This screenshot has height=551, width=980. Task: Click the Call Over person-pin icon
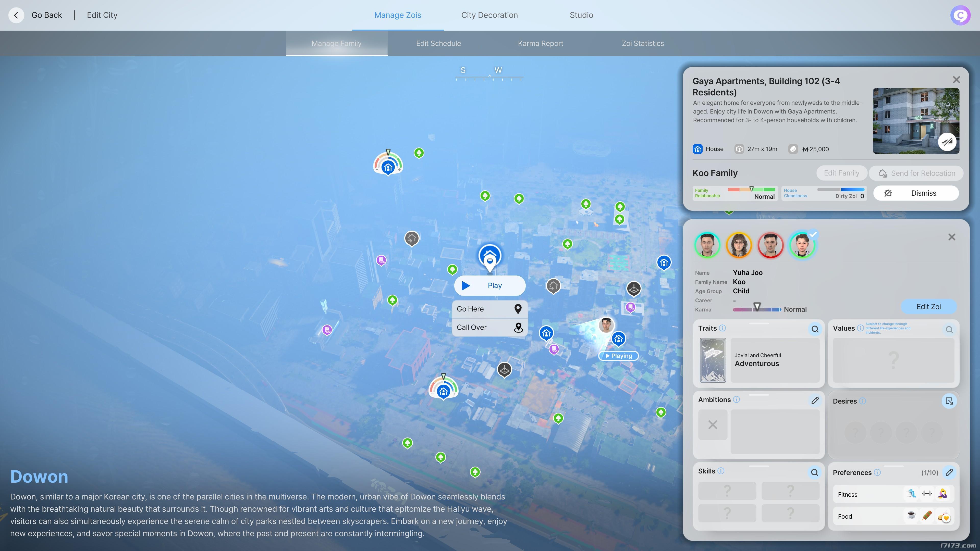tap(518, 327)
